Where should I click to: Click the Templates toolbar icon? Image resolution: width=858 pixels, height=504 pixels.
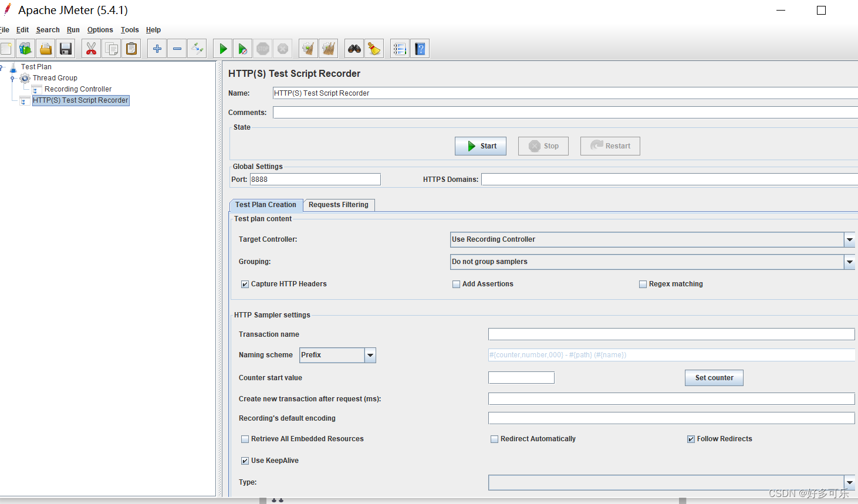click(26, 49)
